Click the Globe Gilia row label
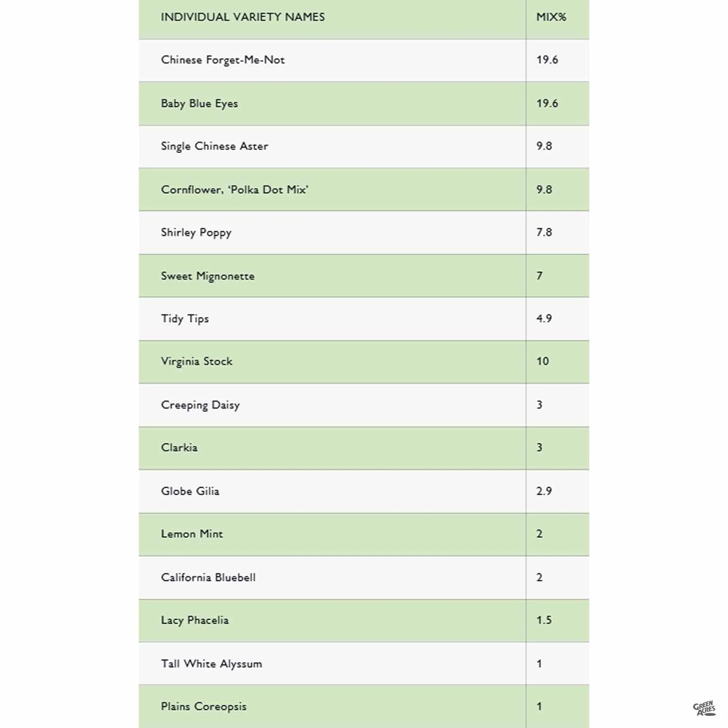 pos(190,491)
